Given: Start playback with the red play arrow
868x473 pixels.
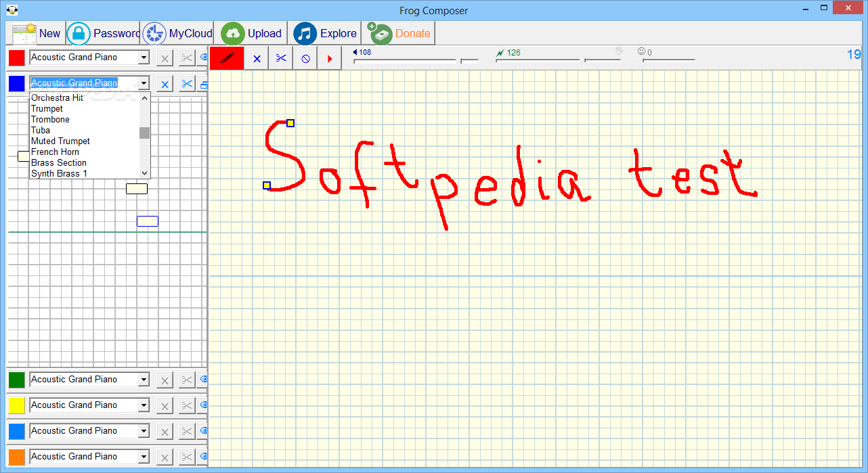Looking at the screenshot, I should 330,59.
